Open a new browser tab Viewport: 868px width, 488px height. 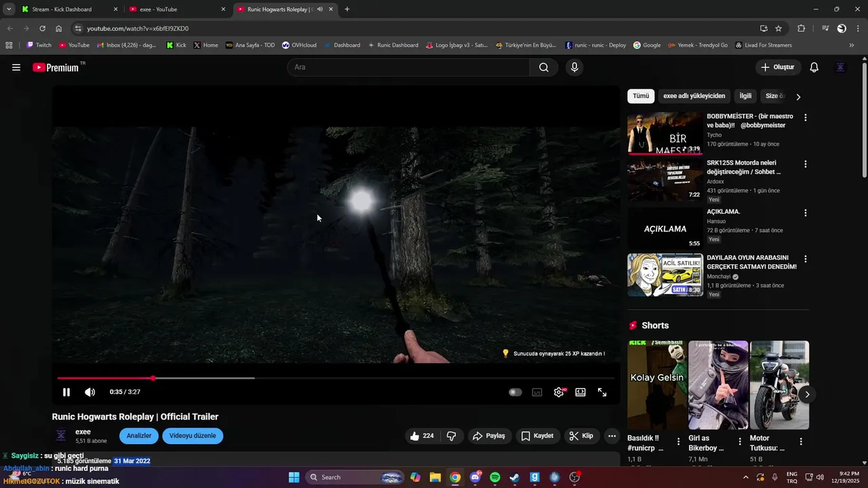[347, 9]
